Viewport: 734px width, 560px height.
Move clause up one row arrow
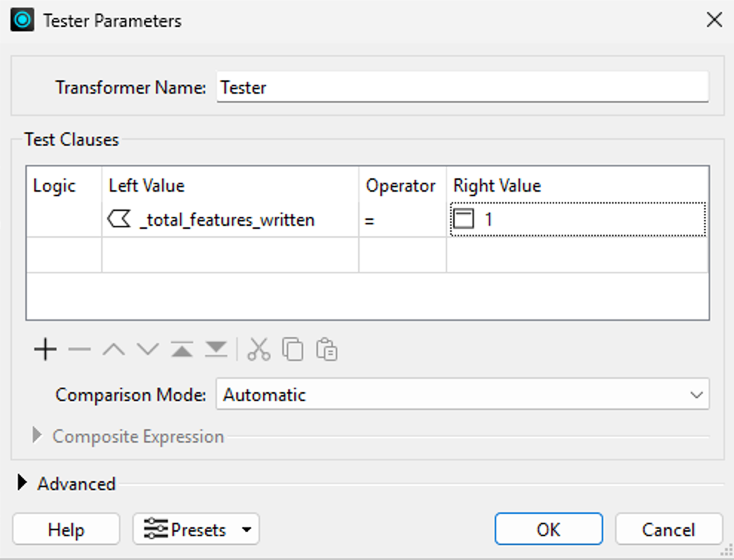coord(114,350)
